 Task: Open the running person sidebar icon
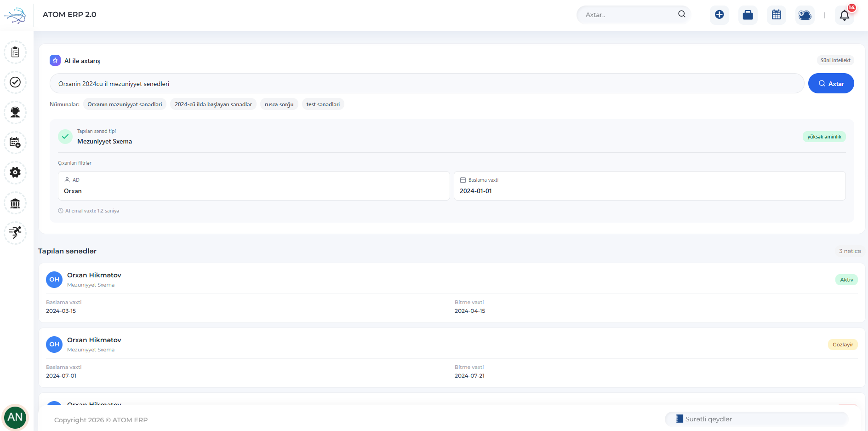[15, 233]
